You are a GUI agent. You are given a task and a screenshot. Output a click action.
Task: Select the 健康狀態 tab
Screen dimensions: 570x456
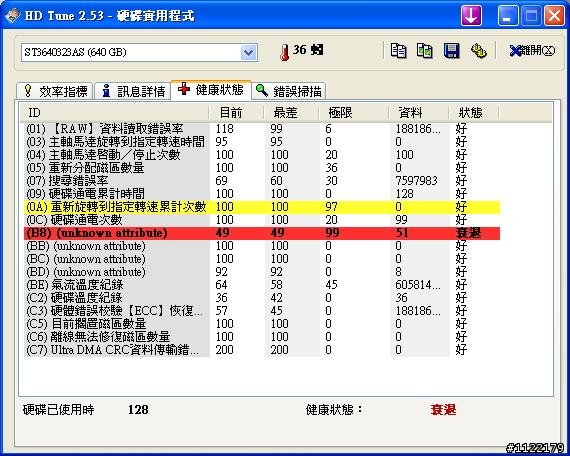211,89
